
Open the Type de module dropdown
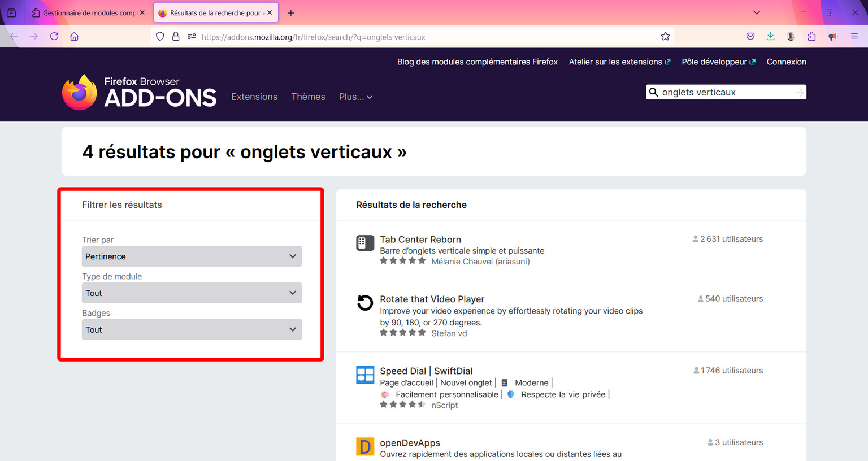(x=192, y=293)
